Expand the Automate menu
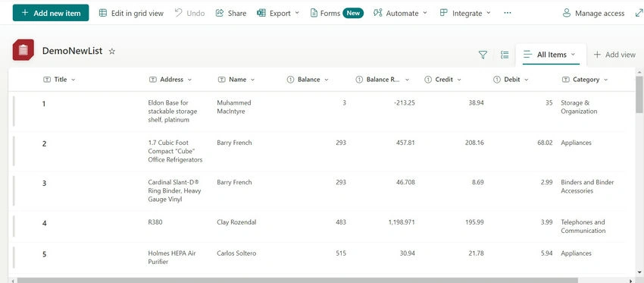The width and height of the screenshot is (644, 283). click(x=400, y=13)
